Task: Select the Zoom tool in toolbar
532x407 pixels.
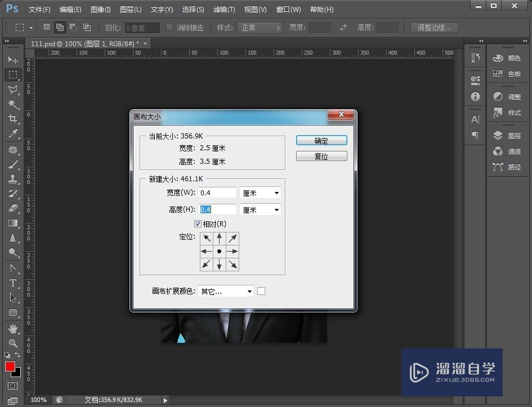Action: (13, 343)
